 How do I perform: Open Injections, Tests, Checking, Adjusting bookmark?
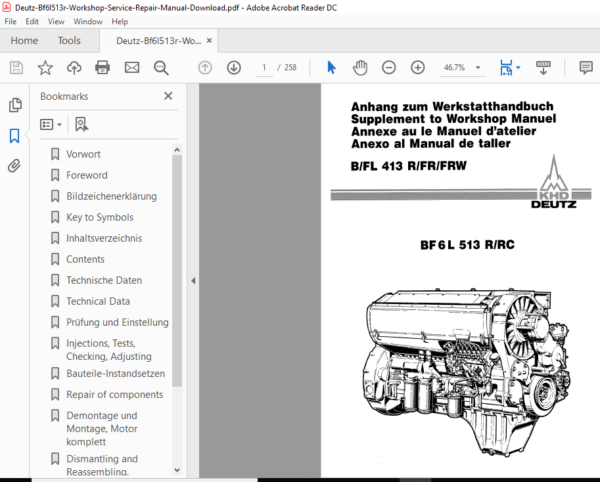coord(109,350)
